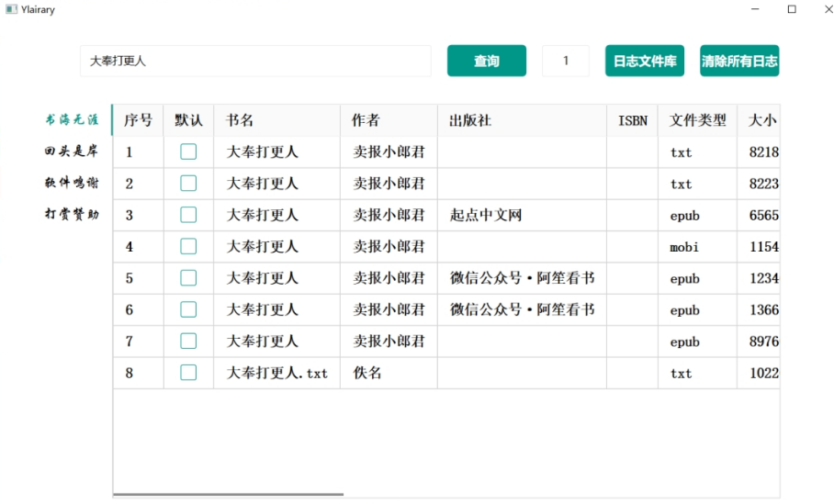Maximize the Ylairary window
The width and height of the screenshot is (834, 504).
[792, 9]
